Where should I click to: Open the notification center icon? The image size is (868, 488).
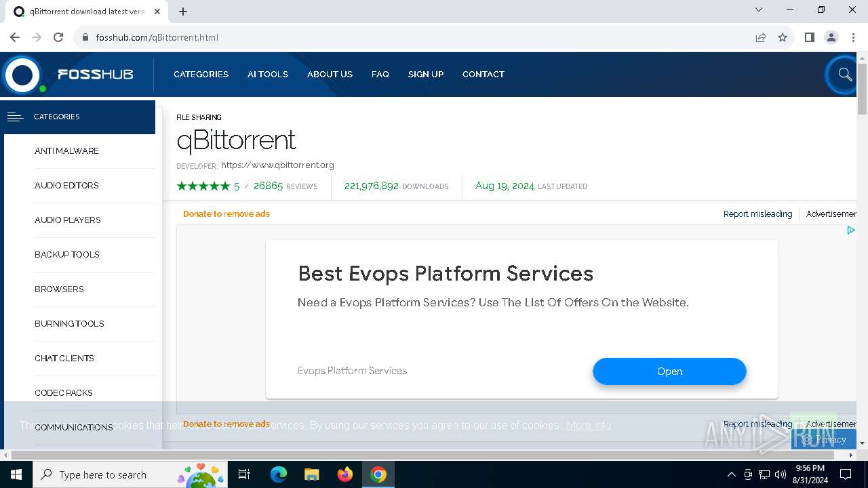846,474
